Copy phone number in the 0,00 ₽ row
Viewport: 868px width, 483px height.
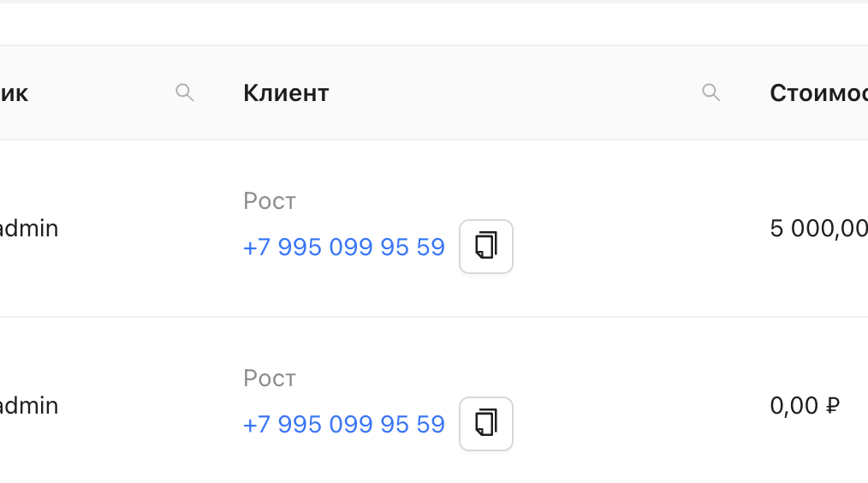point(486,424)
